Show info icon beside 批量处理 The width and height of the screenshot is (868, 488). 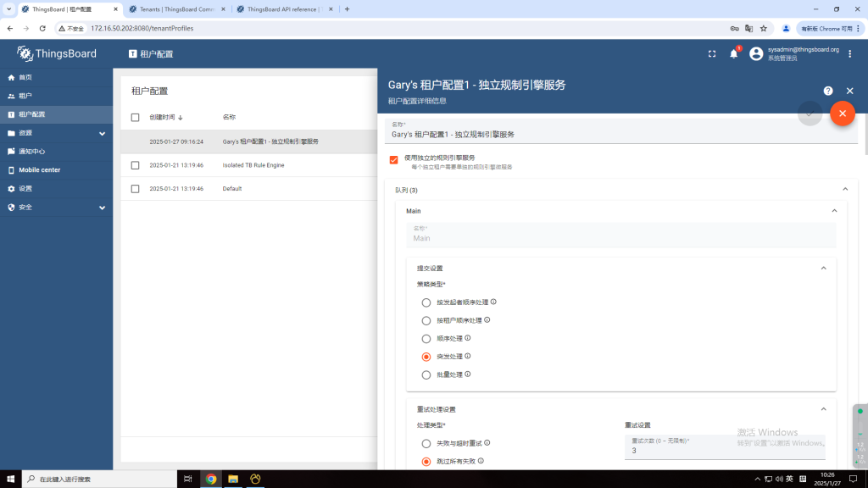(x=468, y=374)
